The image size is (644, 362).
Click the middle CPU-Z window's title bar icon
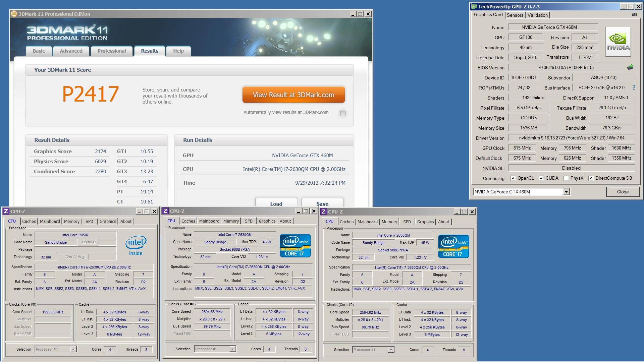click(x=165, y=211)
